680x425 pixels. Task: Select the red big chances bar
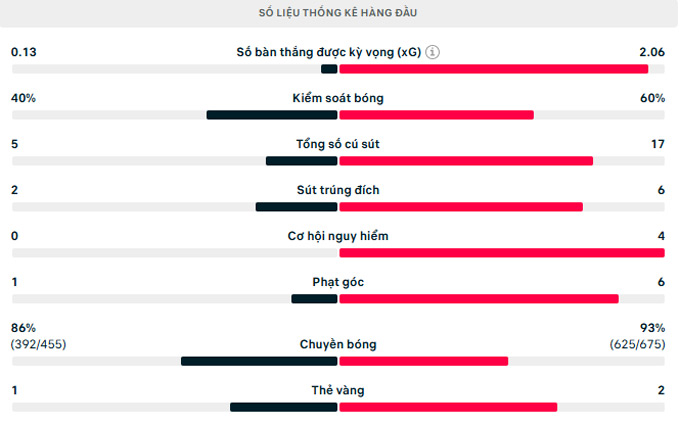(502, 253)
